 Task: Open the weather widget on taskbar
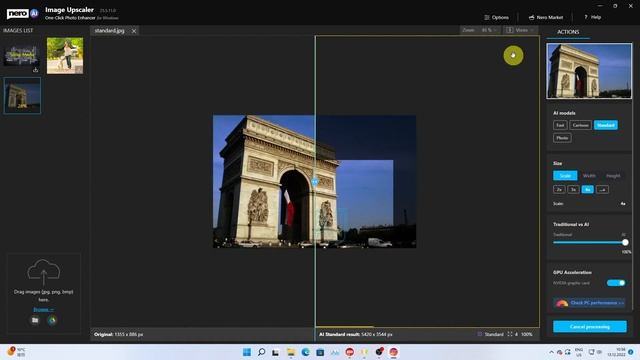16,352
